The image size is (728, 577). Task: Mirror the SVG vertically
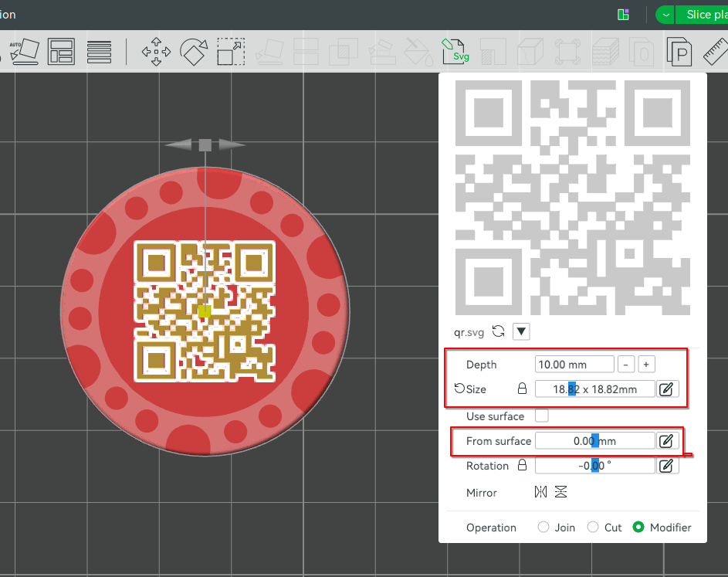pos(561,492)
